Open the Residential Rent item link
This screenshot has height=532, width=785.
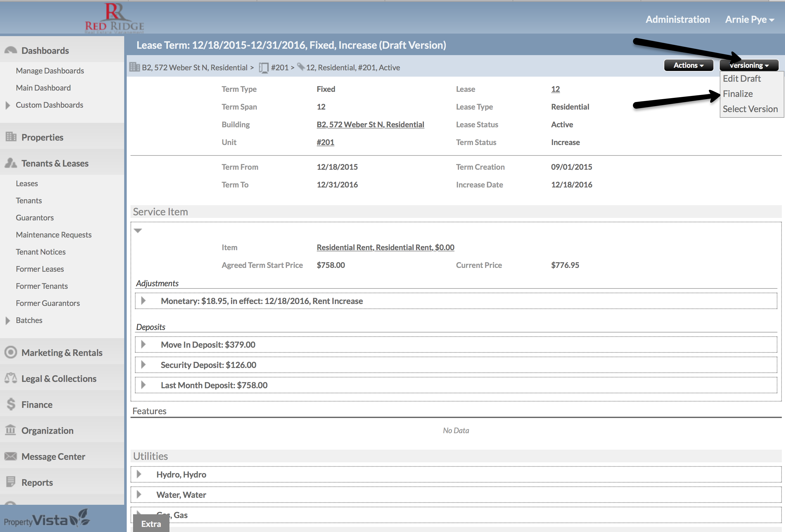385,247
